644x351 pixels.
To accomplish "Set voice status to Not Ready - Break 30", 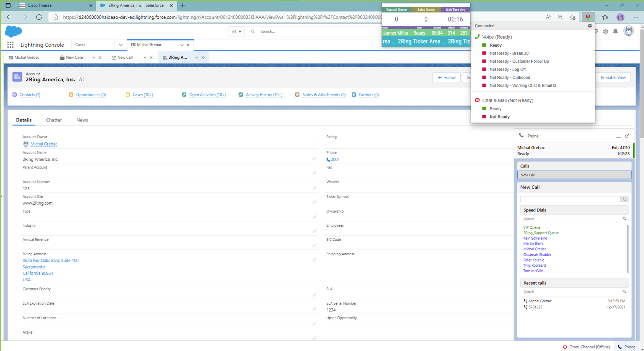I will click(x=509, y=53).
